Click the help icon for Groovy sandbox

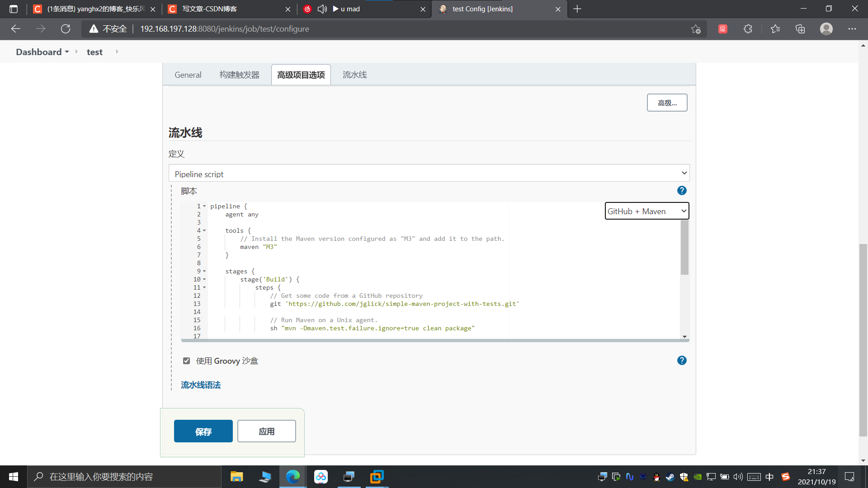pos(682,361)
